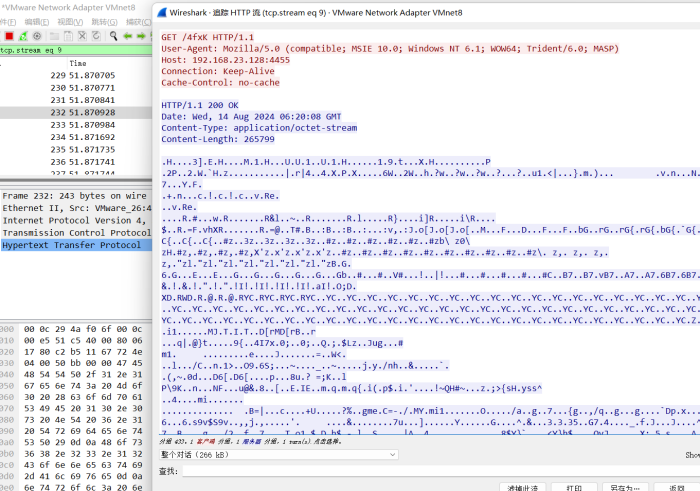The width and height of the screenshot is (700, 491).
Task: Open the 整个对话 (266 kB) conversation dropdown
Action: [x=279, y=454]
